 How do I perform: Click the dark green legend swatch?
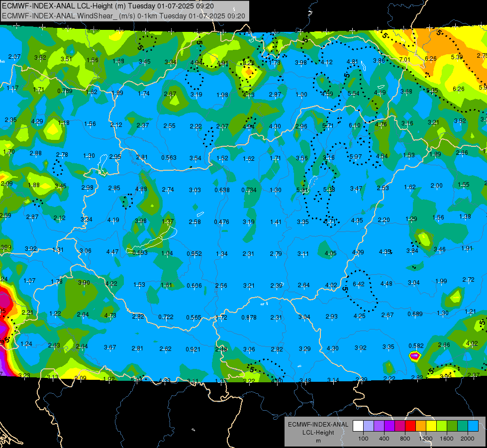[x=452, y=426]
